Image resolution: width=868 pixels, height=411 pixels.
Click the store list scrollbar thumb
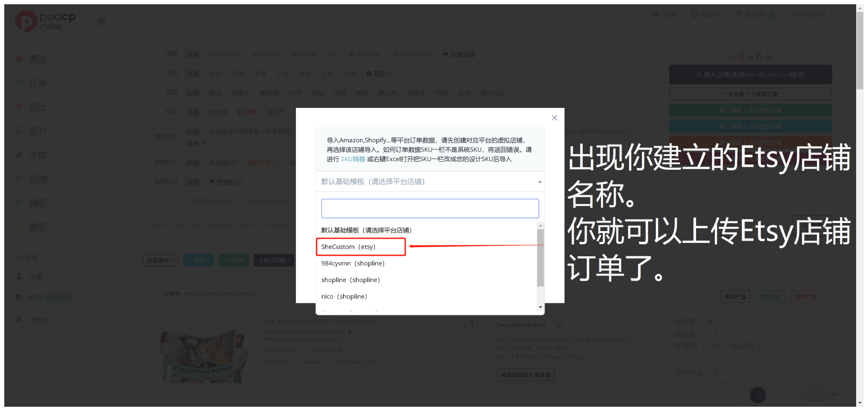pos(540,258)
